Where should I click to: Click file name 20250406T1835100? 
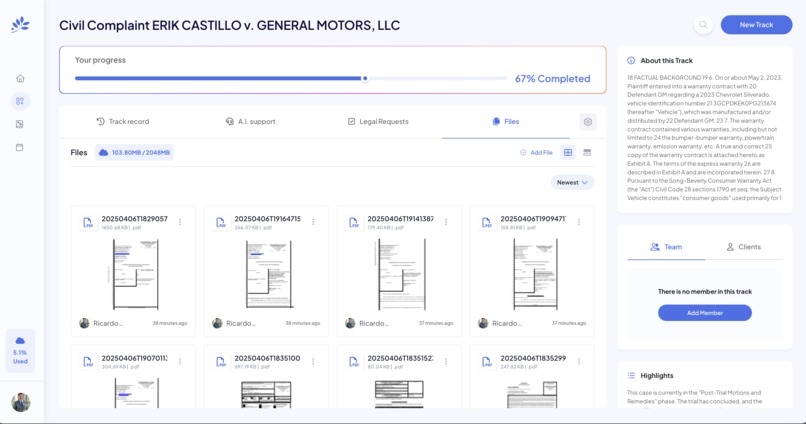pyautogui.click(x=267, y=358)
